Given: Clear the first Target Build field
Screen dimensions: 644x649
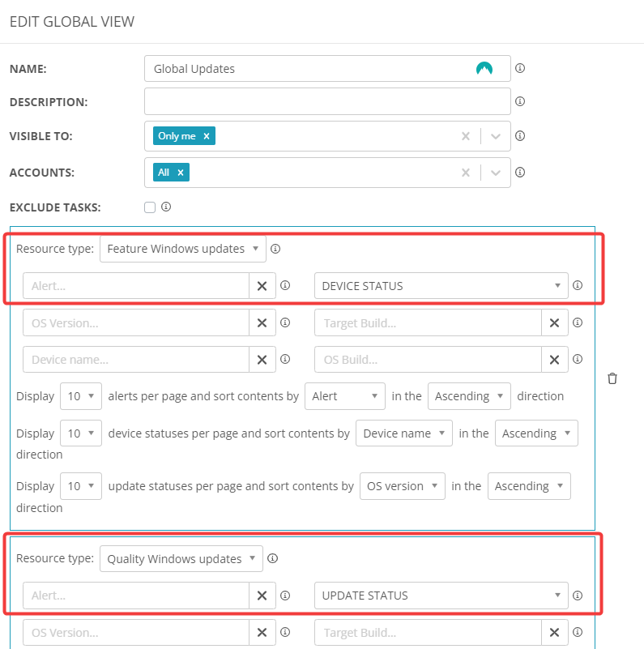Looking at the screenshot, I should coord(554,322).
